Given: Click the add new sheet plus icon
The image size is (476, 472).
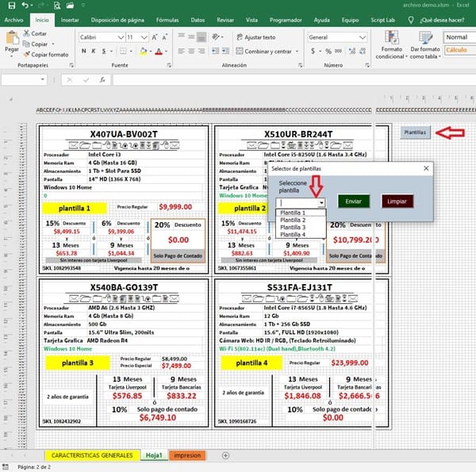Looking at the screenshot, I should click(226, 455).
